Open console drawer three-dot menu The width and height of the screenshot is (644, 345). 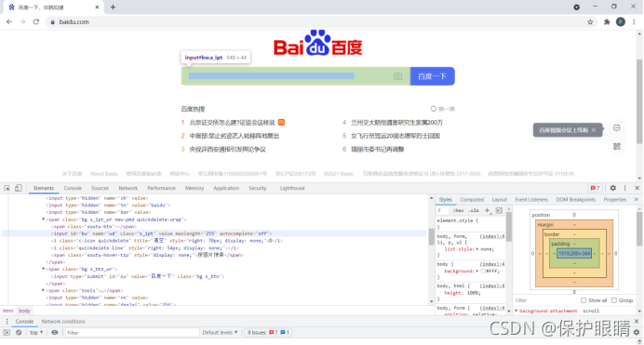click(7, 321)
